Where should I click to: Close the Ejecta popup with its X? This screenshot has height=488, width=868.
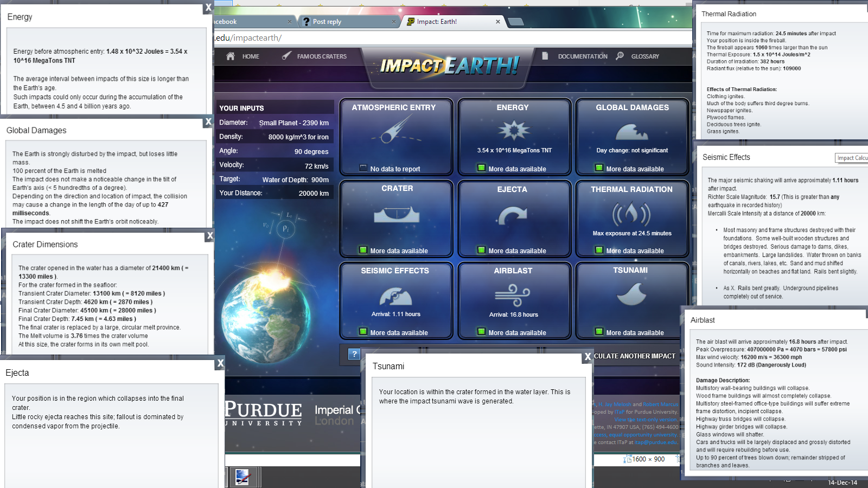click(220, 363)
